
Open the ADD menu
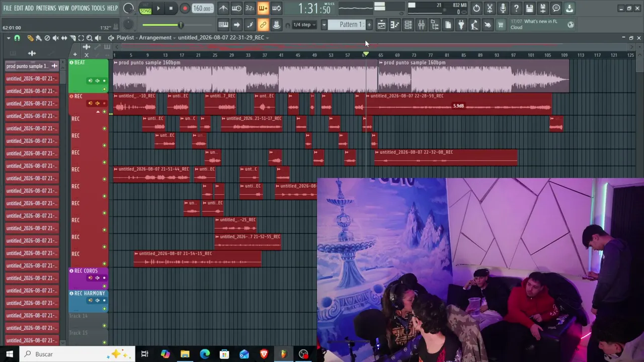pyautogui.click(x=29, y=8)
